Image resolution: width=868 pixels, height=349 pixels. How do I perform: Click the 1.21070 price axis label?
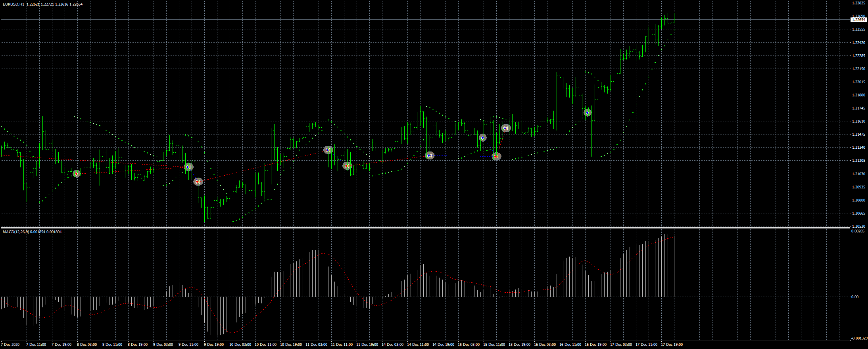[x=859, y=174]
